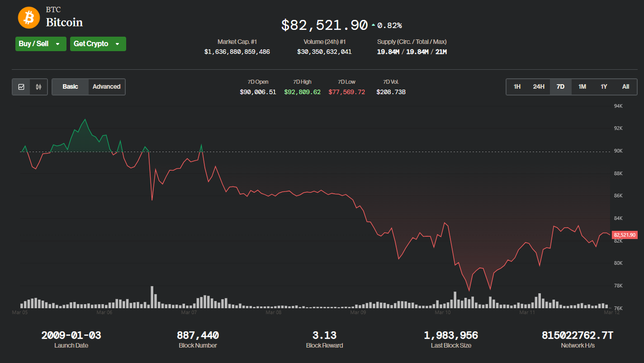Switch to line chart view icon

[x=21, y=87]
